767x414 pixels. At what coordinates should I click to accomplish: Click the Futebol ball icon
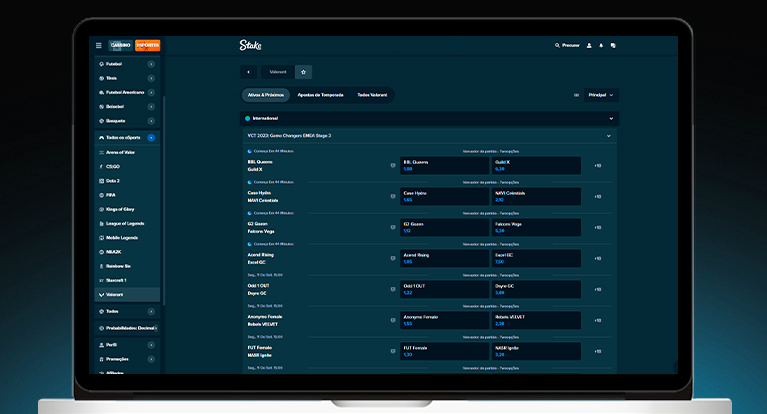point(101,64)
